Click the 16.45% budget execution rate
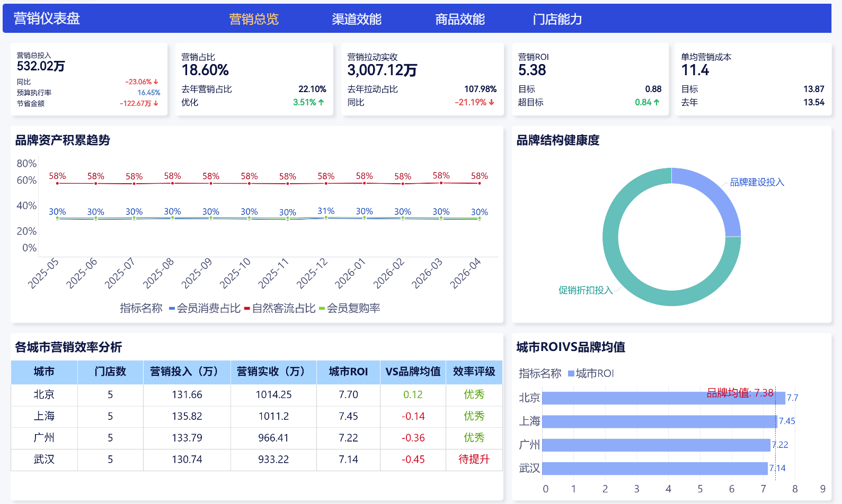This screenshot has height=504, width=842. pos(149,93)
